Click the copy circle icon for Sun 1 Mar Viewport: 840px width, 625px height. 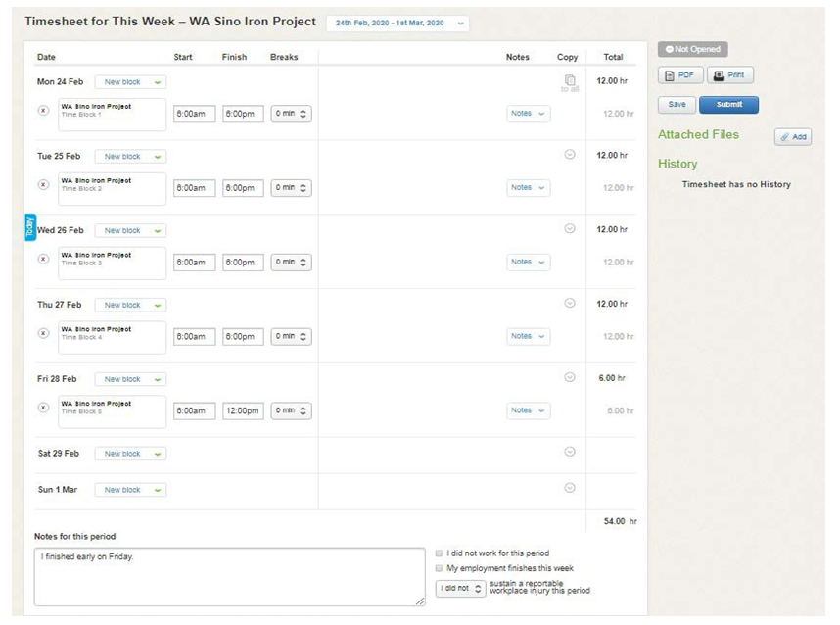point(570,488)
